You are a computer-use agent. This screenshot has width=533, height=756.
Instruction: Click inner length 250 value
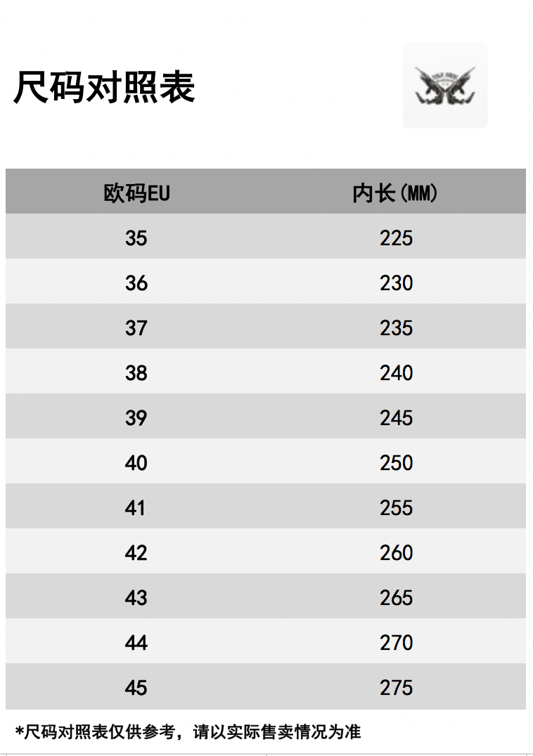pos(396,463)
